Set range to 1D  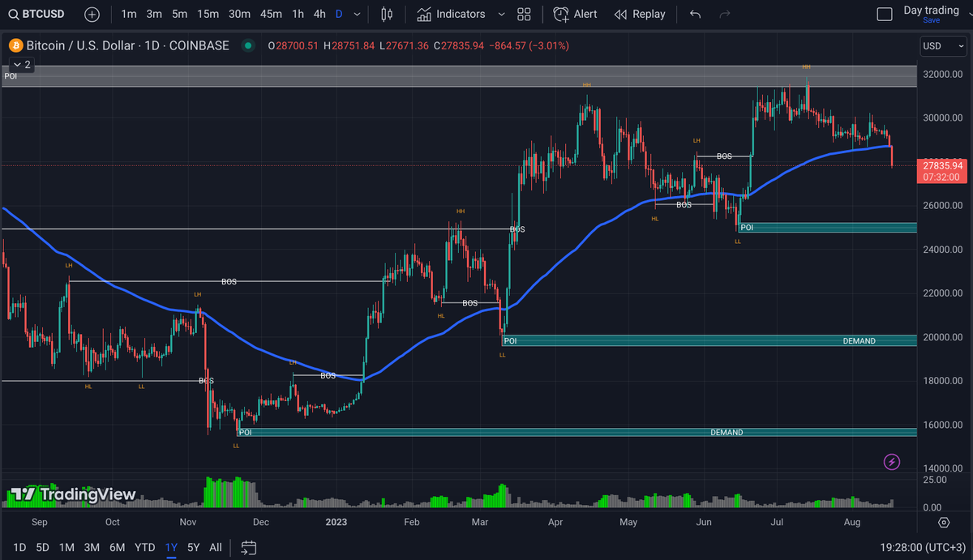[x=19, y=547]
